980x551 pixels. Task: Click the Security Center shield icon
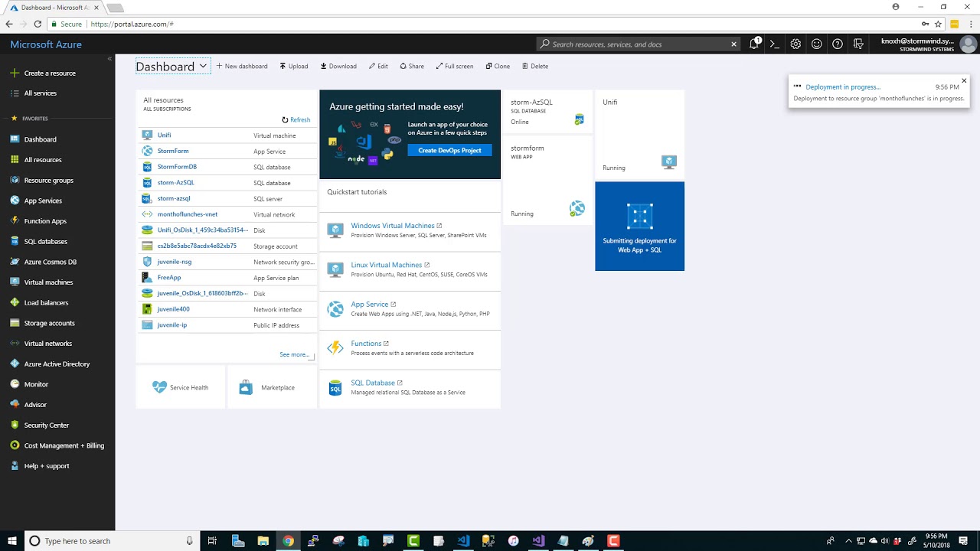click(15, 425)
